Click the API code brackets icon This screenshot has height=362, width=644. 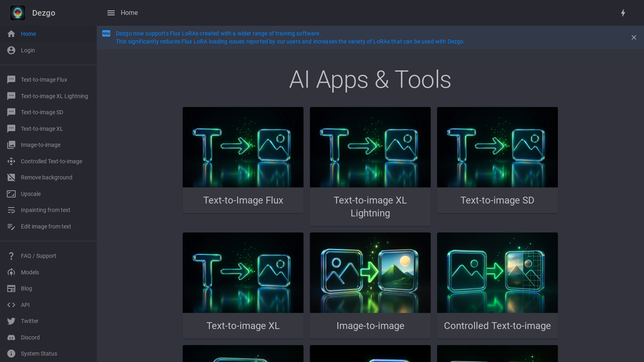pyautogui.click(x=11, y=305)
